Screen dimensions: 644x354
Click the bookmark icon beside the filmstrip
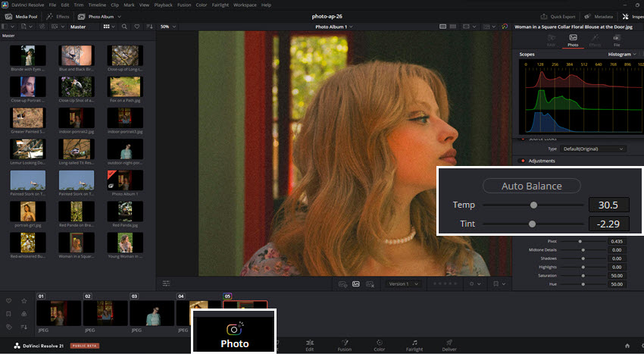click(8, 314)
